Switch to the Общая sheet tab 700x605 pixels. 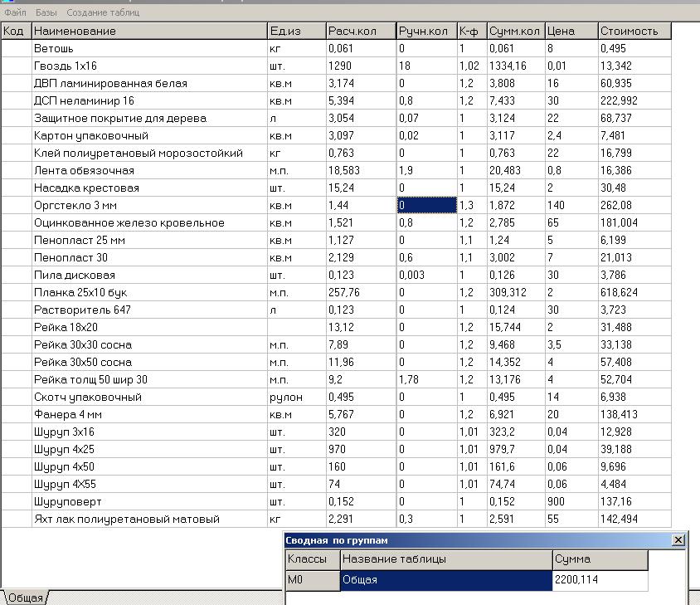coord(26,598)
